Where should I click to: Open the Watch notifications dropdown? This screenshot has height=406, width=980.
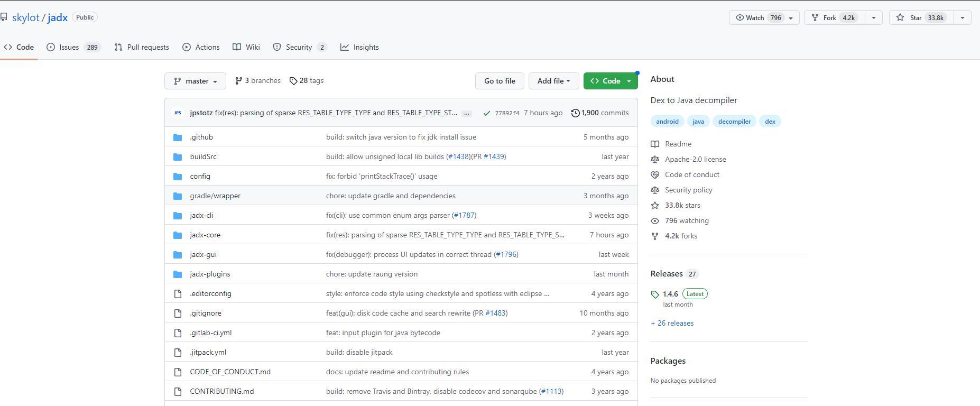point(764,17)
